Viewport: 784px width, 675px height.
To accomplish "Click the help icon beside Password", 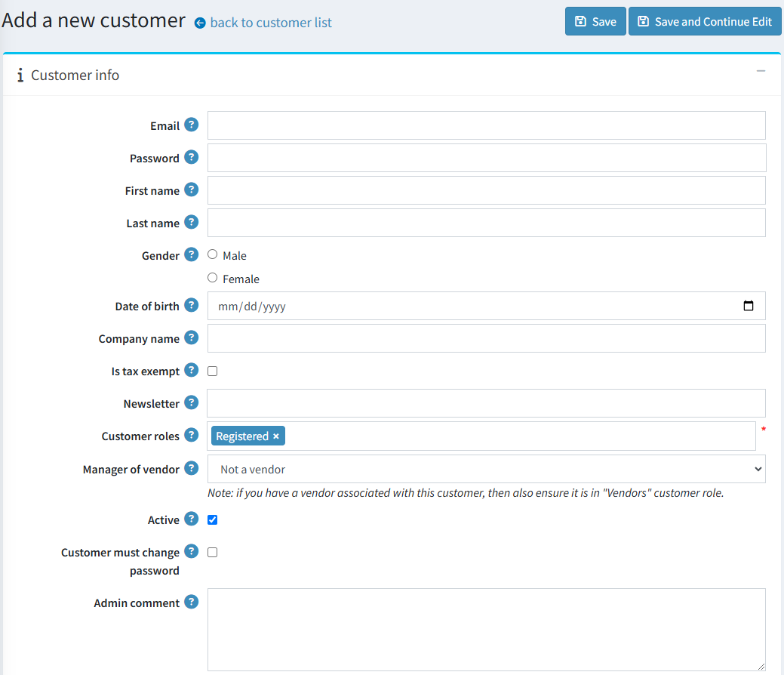I will coord(192,157).
